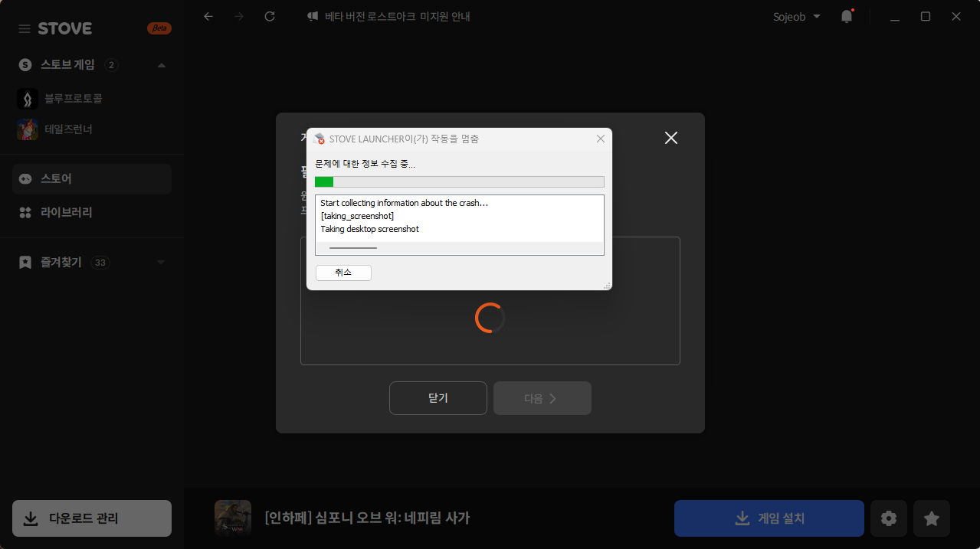Maximize the STOVE window
This screenshot has height=549, width=980.
(x=926, y=16)
